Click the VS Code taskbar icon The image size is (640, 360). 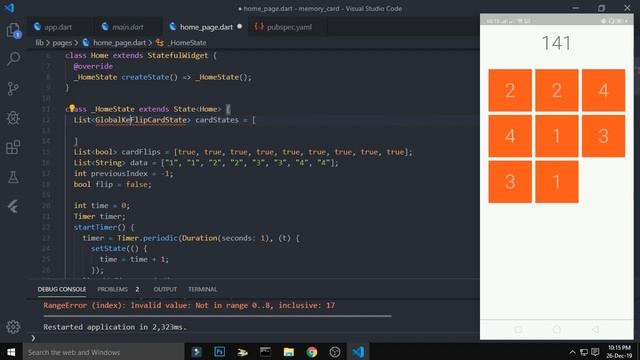(x=358, y=352)
